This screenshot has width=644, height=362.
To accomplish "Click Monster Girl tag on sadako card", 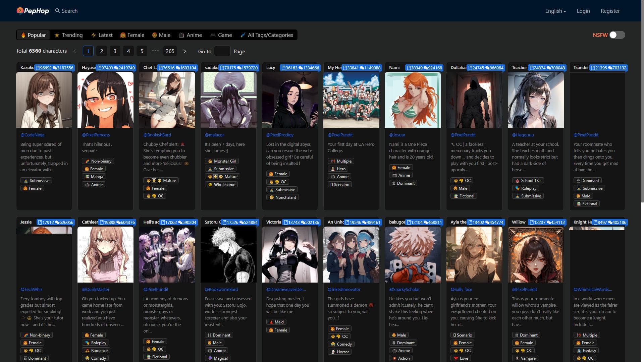I will pos(222,161).
